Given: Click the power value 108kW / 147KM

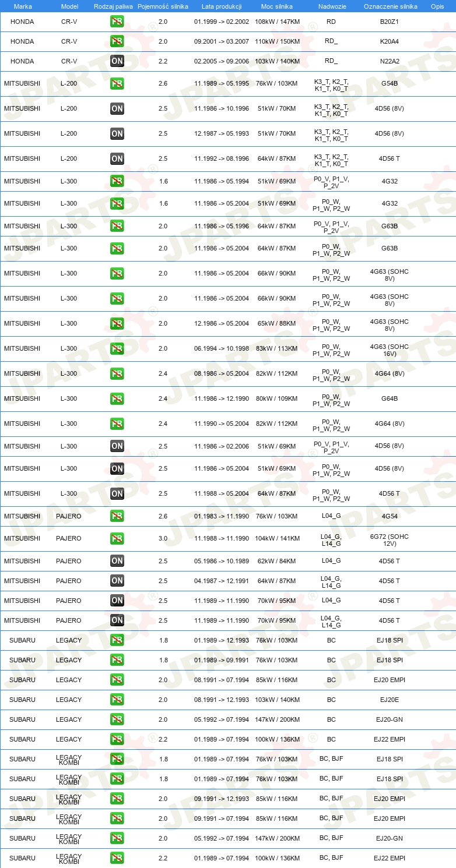Looking at the screenshot, I should 278,22.
